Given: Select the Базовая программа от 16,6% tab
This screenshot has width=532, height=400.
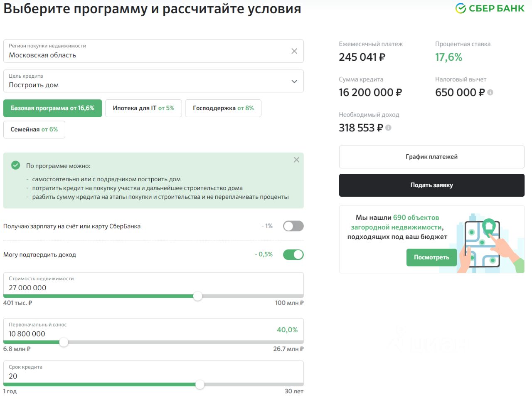Looking at the screenshot, I should (x=52, y=108).
